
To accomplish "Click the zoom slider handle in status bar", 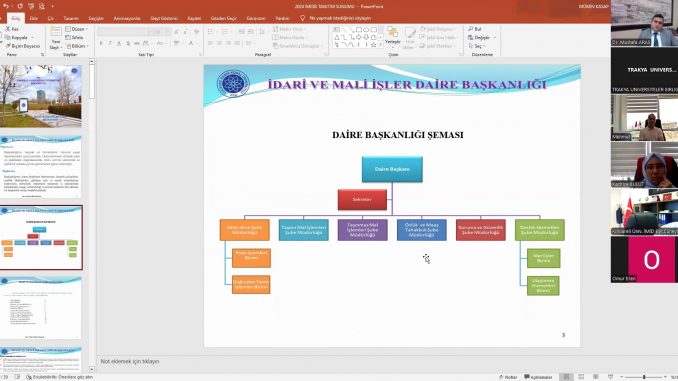I will 644,377.
